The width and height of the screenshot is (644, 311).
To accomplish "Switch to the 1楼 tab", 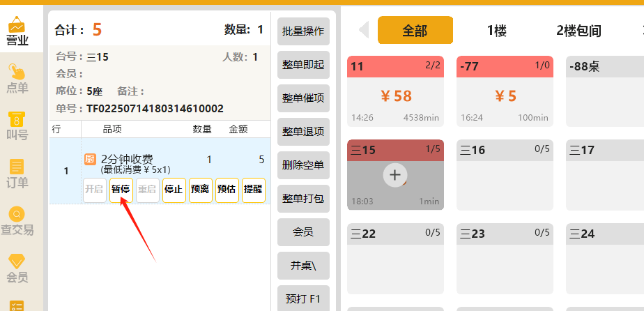I will click(496, 31).
